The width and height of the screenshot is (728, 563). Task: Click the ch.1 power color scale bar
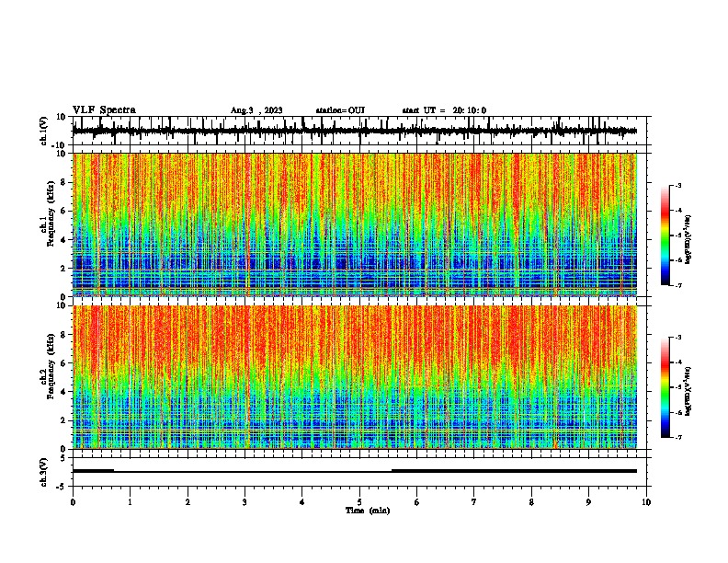click(x=665, y=236)
